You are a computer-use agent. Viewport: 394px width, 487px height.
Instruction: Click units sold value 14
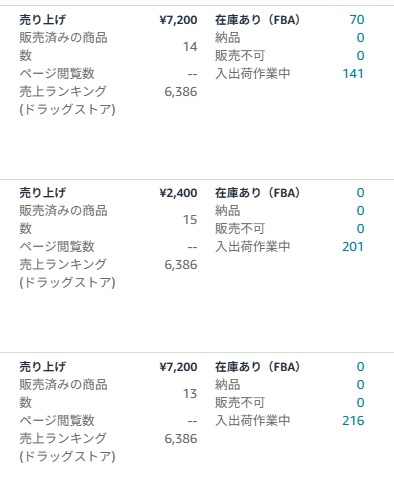190,47
